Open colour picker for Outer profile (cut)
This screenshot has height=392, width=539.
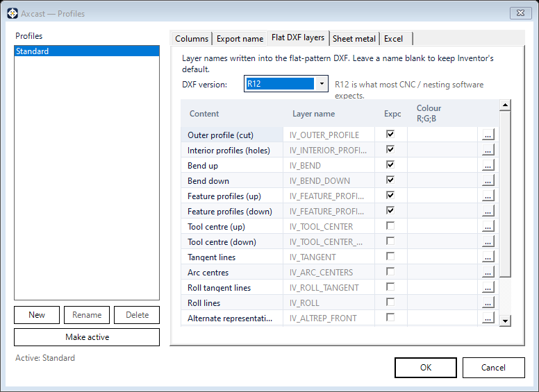point(488,135)
